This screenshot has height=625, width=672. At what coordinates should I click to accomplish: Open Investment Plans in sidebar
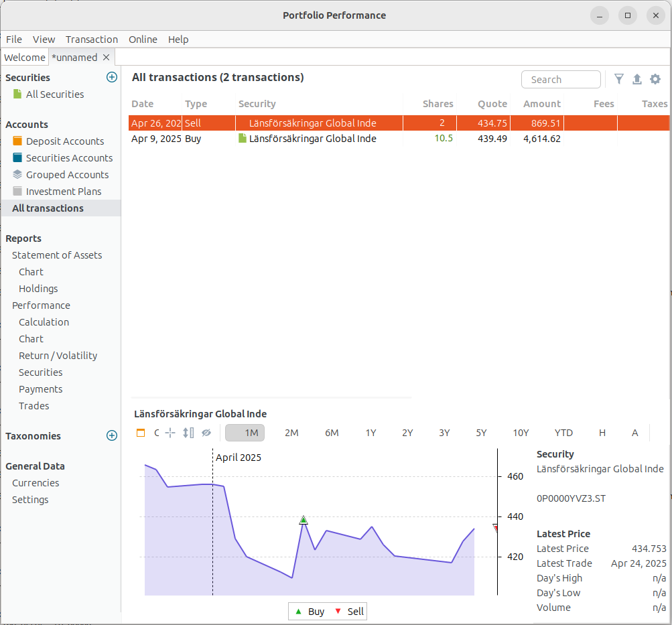[x=64, y=192]
